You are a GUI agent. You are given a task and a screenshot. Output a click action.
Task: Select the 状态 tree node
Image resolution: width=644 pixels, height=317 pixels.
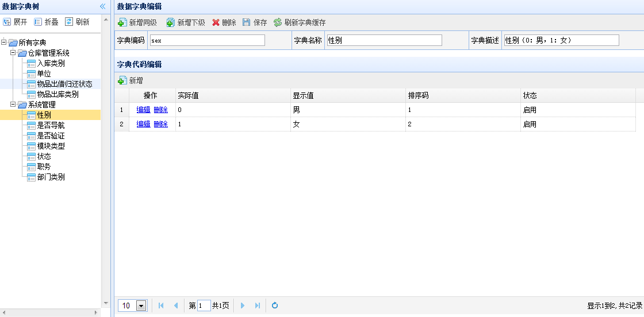(44, 157)
